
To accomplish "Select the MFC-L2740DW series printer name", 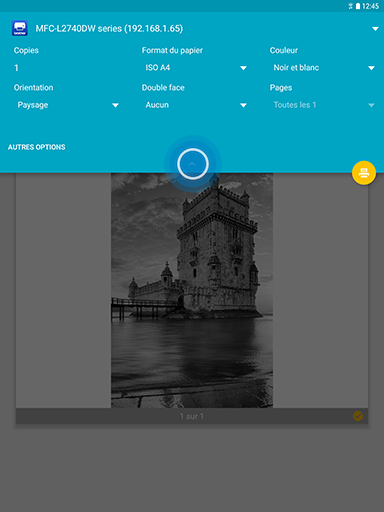I will tap(109, 29).
